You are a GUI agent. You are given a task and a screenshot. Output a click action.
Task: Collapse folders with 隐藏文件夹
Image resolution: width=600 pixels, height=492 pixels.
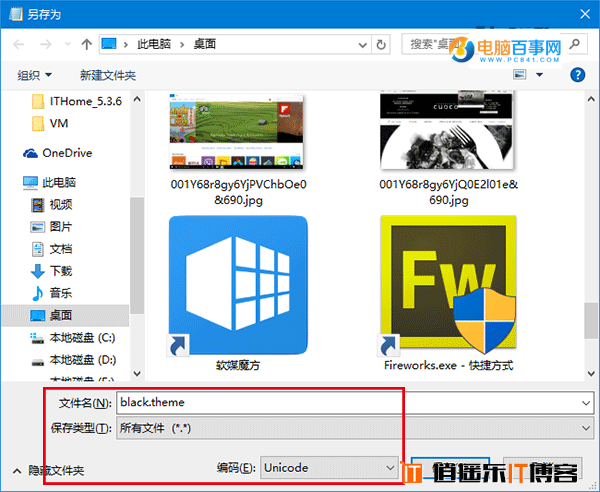click(x=49, y=471)
